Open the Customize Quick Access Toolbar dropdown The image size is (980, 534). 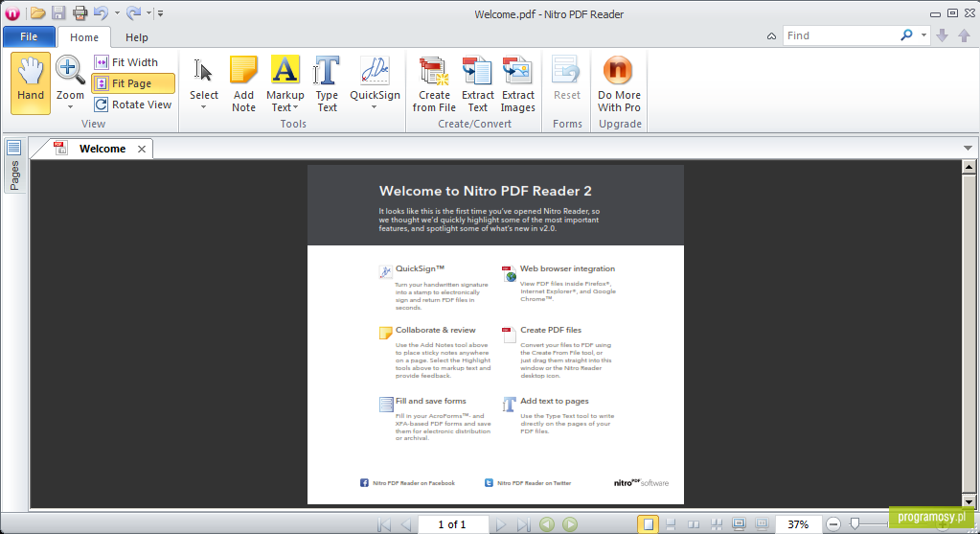tap(161, 13)
